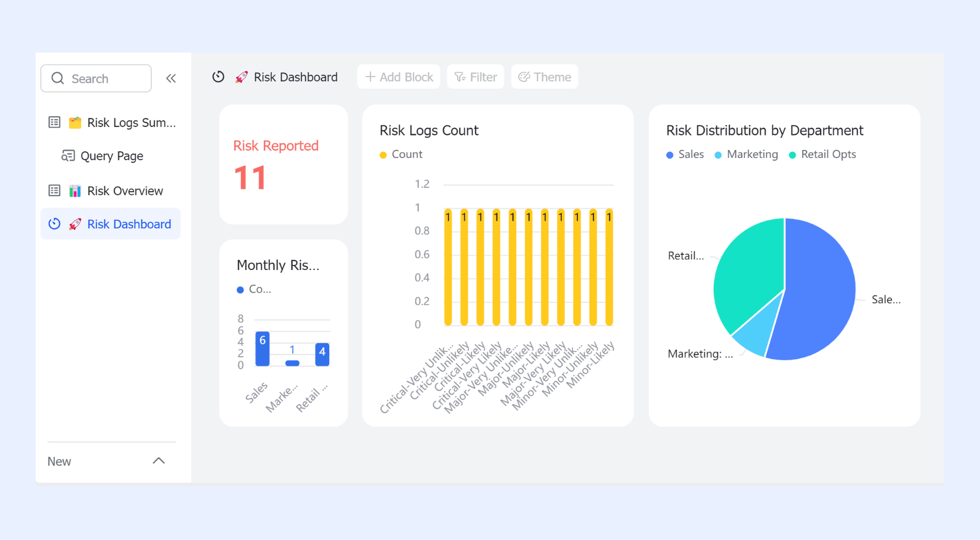This screenshot has width=980, height=540.
Task: Expand the New menu chevron
Action: (x=159, y=461)
